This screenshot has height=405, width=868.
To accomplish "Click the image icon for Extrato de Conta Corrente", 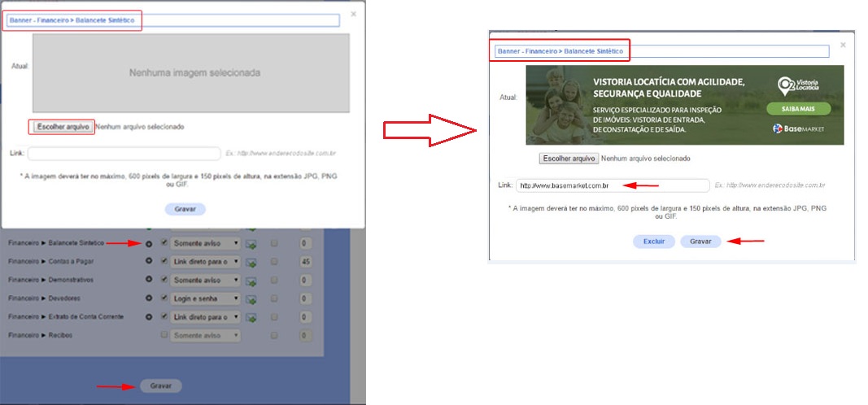I will (251, 317).
